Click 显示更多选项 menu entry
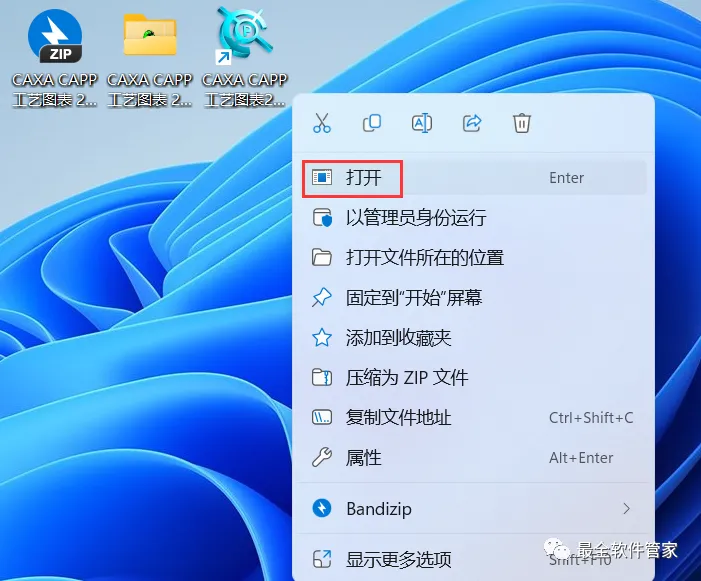The image size is (701, 581). pos(474,559)
